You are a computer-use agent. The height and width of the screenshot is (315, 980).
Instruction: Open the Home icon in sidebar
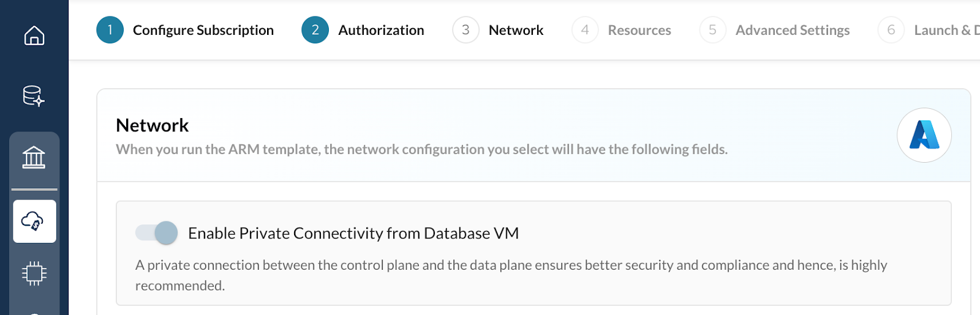click(x=34, y=35)
